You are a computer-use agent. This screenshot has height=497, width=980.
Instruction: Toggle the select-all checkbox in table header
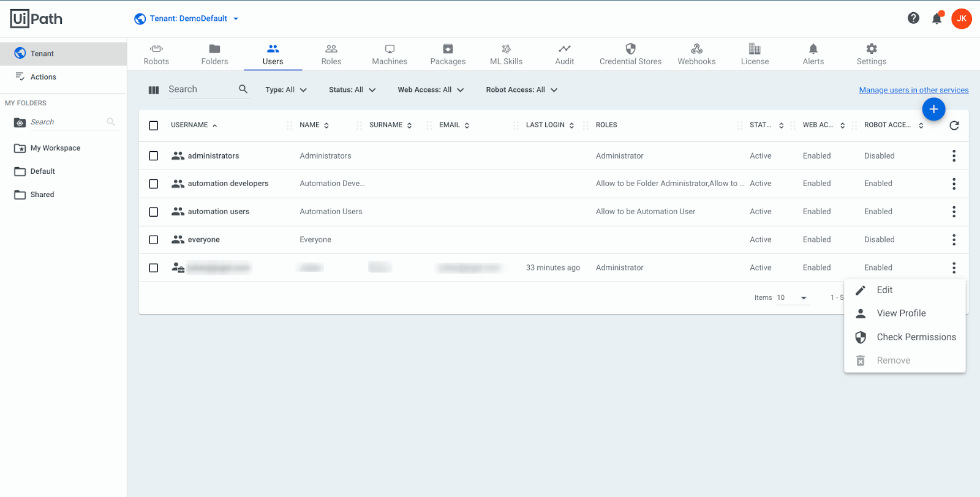154,125
